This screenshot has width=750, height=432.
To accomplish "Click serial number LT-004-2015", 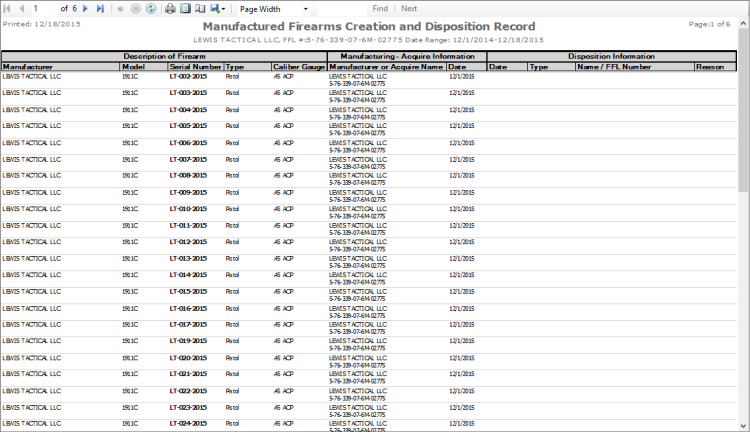I will pos(188,110).
